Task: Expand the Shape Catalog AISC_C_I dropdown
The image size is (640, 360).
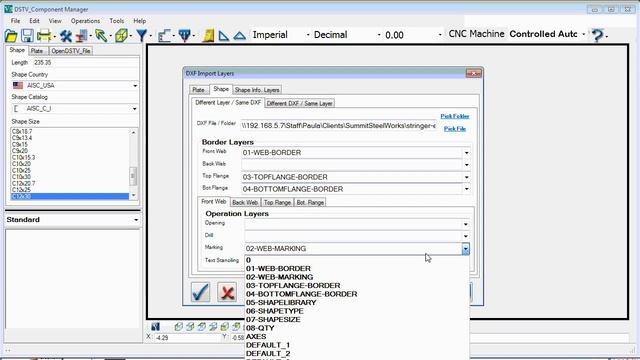Action: [135, 109]
